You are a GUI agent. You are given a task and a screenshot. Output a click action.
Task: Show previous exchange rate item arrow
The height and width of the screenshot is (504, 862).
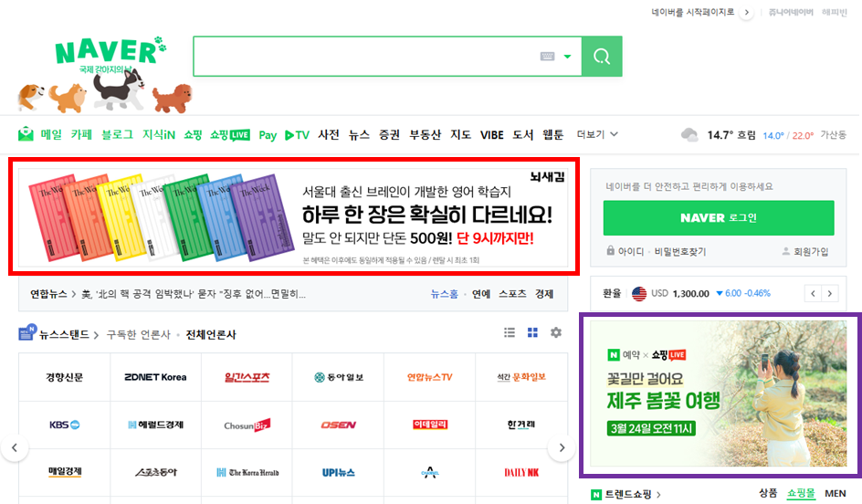(x=813, y=293)
